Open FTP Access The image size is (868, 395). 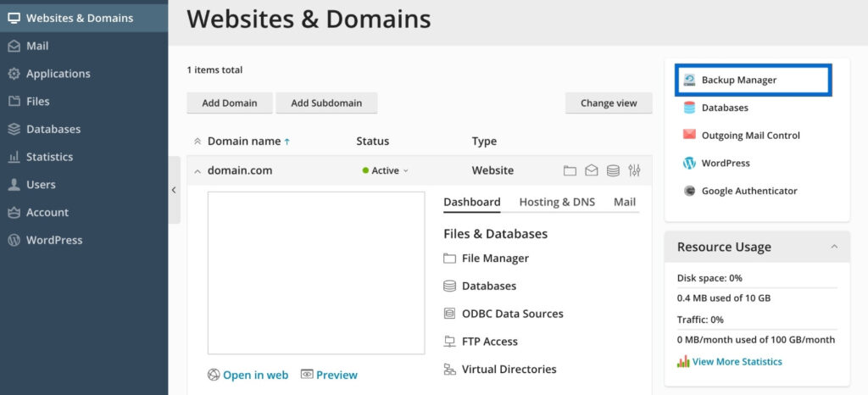481,342
